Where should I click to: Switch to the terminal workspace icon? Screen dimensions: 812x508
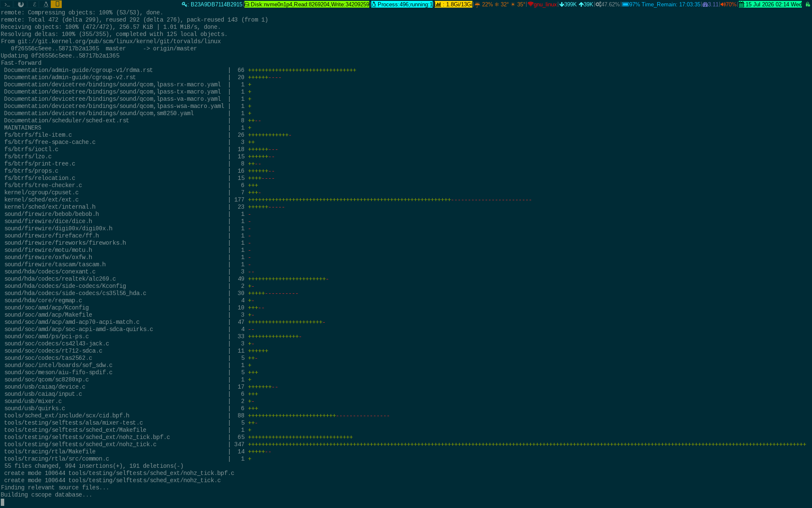click(x=7, y=4)
